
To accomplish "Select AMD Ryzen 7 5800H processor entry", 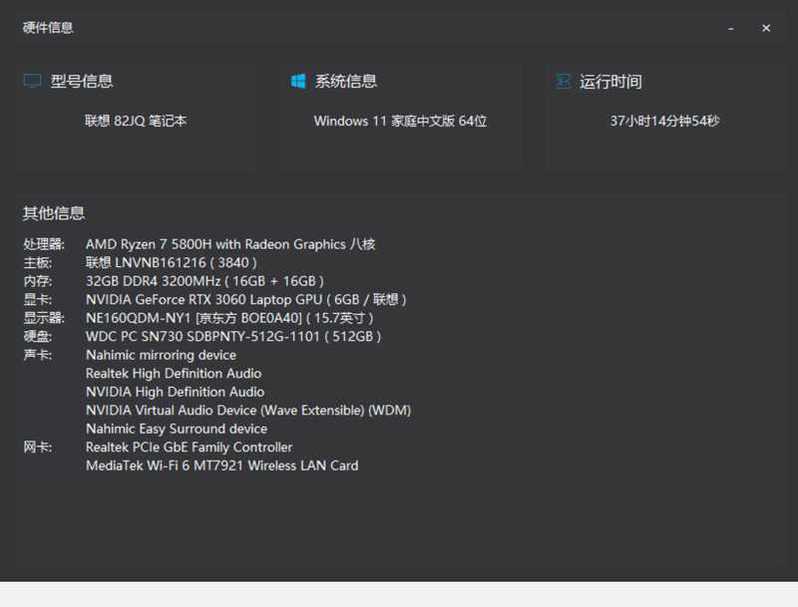I will [231, 244].
